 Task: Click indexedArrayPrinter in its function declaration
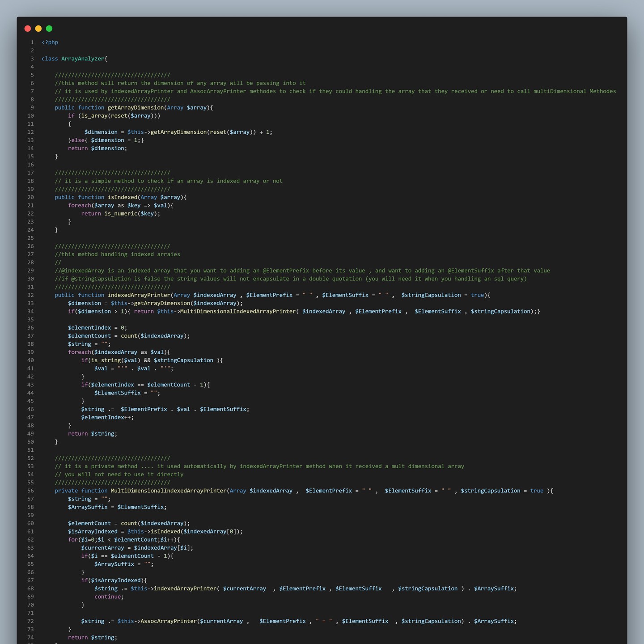[x=139, y=295]
